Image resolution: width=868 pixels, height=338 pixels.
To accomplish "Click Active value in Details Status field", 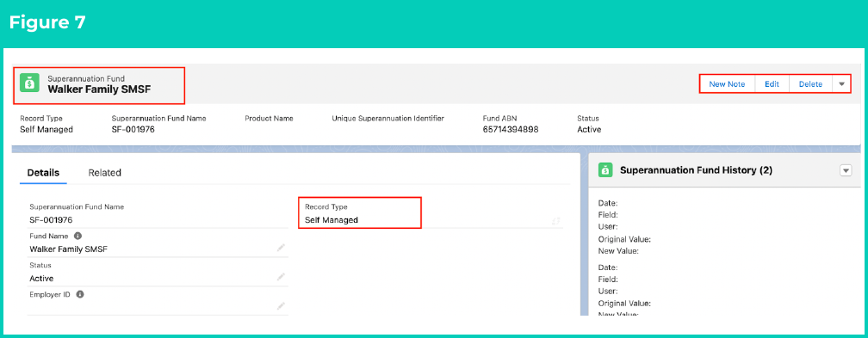I will pyautogui.click(x=41, y=279).
